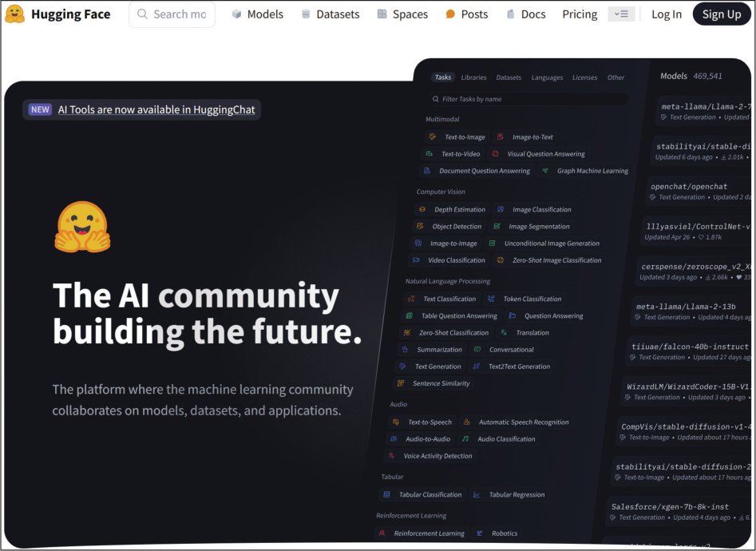This screenshot has height=551, width=756.
Task: Click the search magnifier icon
Action: click(142, 14)
